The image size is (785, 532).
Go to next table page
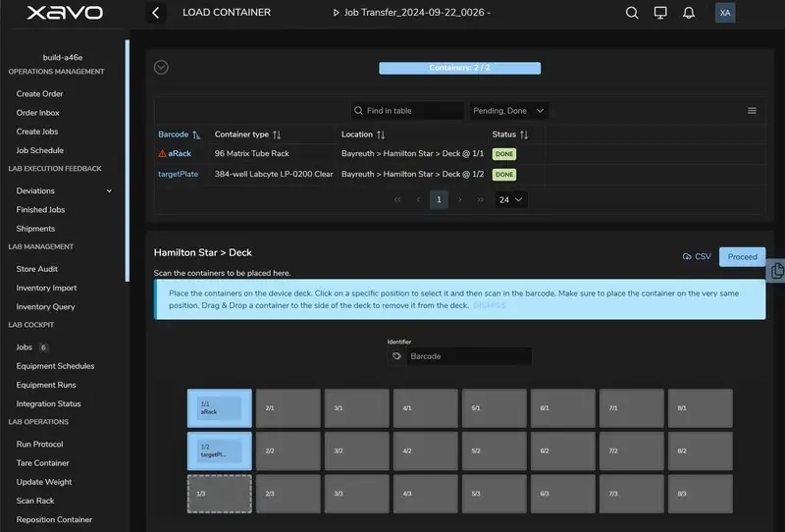tap(459, 199)
